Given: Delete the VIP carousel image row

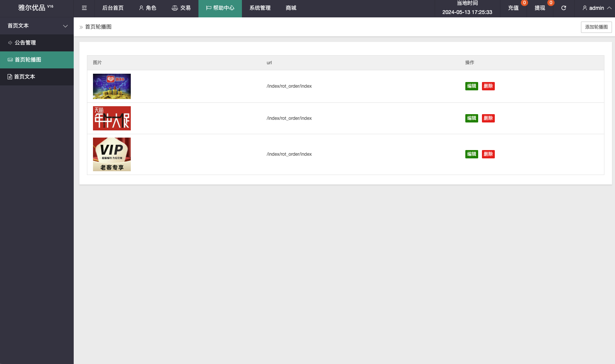Looking at the screenshot, I should pos(488,154).
